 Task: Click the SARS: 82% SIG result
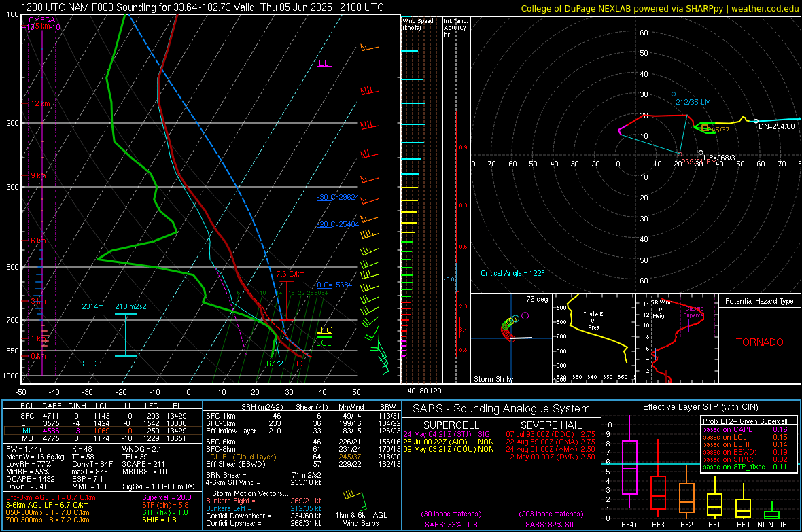point(551,525)
